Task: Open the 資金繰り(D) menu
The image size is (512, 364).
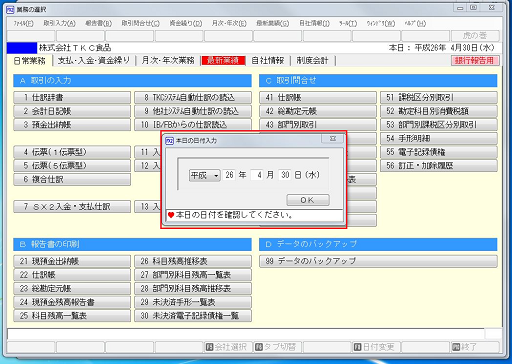Action: pyautogui.click(x=186, y=23)
